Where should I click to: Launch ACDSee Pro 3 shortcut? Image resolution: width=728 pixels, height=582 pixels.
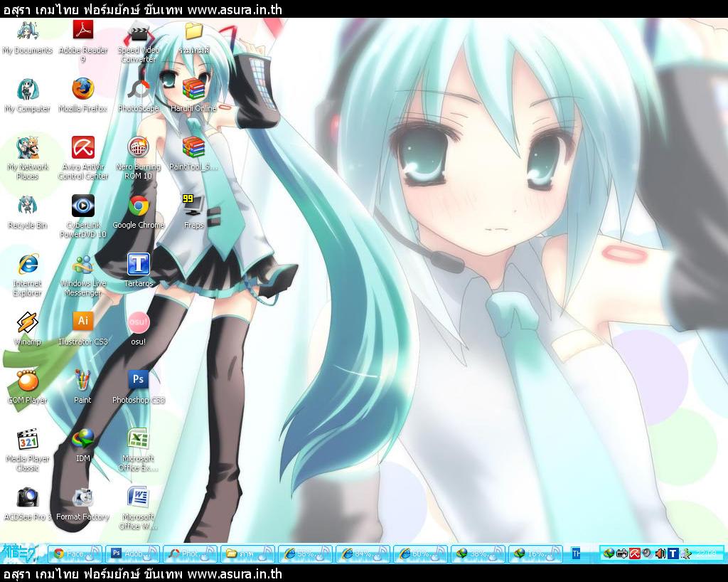tap(28, 504)
